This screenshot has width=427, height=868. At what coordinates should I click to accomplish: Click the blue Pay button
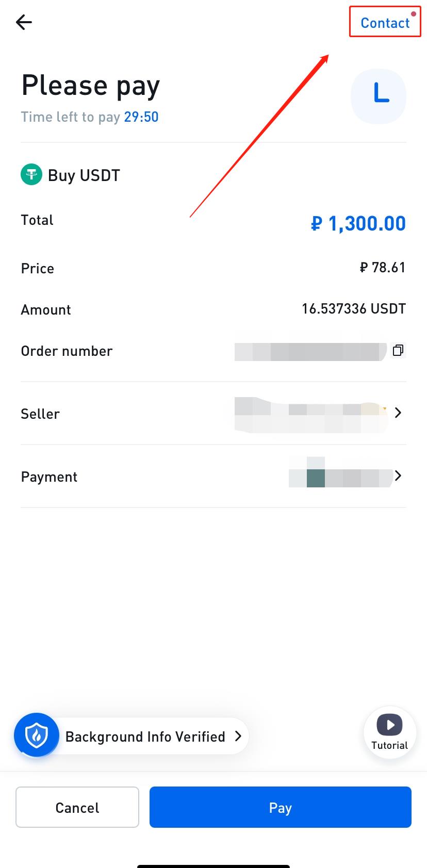281,807
